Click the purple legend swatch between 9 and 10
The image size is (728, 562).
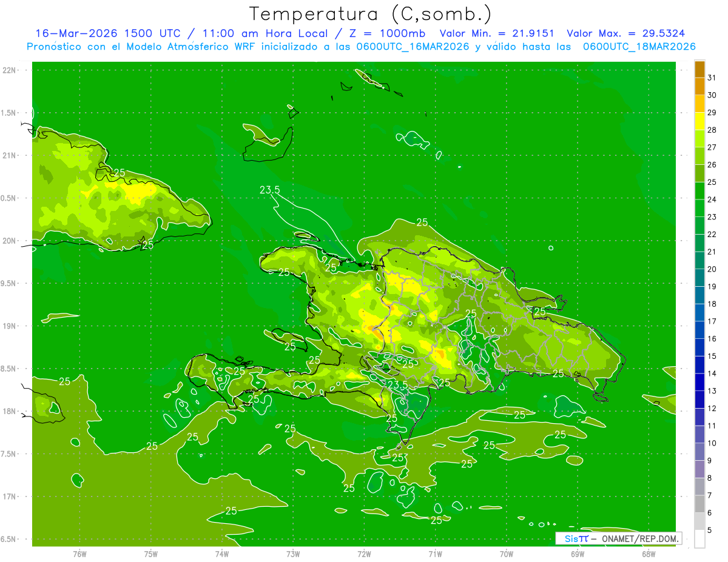(699, 452)
